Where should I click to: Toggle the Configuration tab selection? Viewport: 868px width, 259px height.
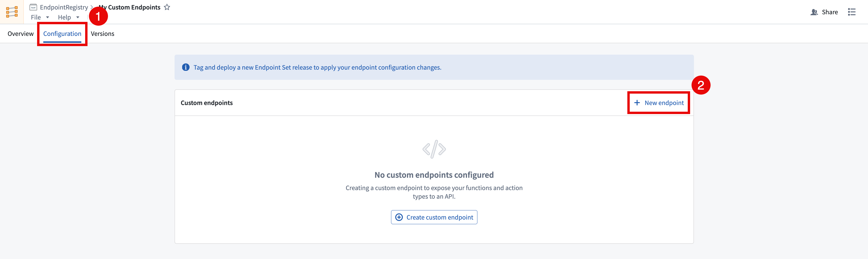pos(62,34)
